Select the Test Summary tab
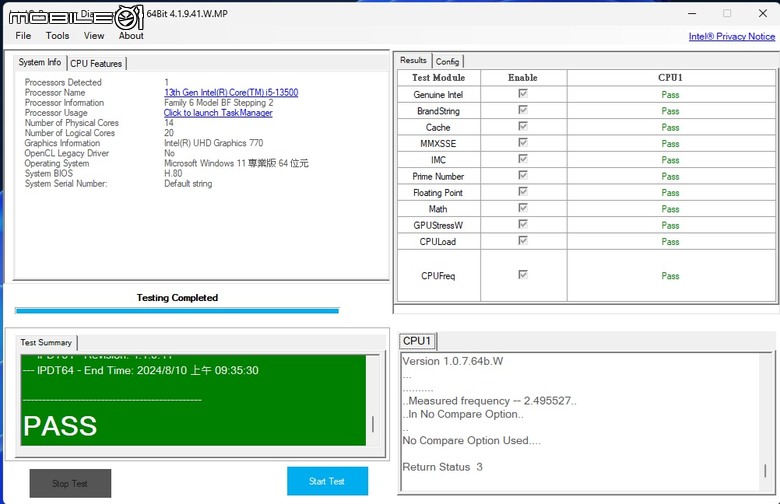This screenshot has width=780, height=504. pyautogui.click(x=46, y=342)
